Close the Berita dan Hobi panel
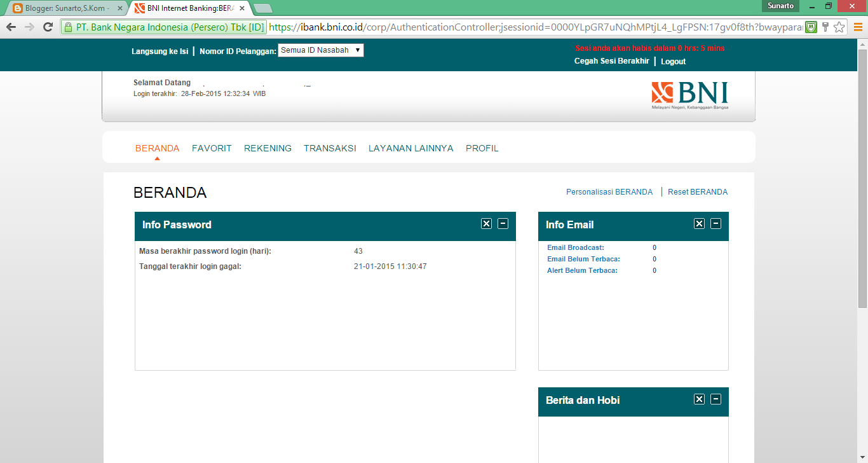 click(x=699, y=399)
